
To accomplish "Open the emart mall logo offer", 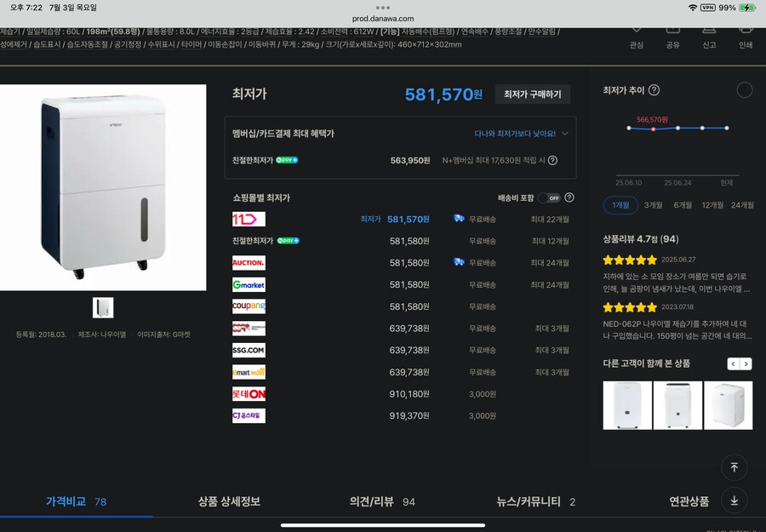I will click(249, 372).
